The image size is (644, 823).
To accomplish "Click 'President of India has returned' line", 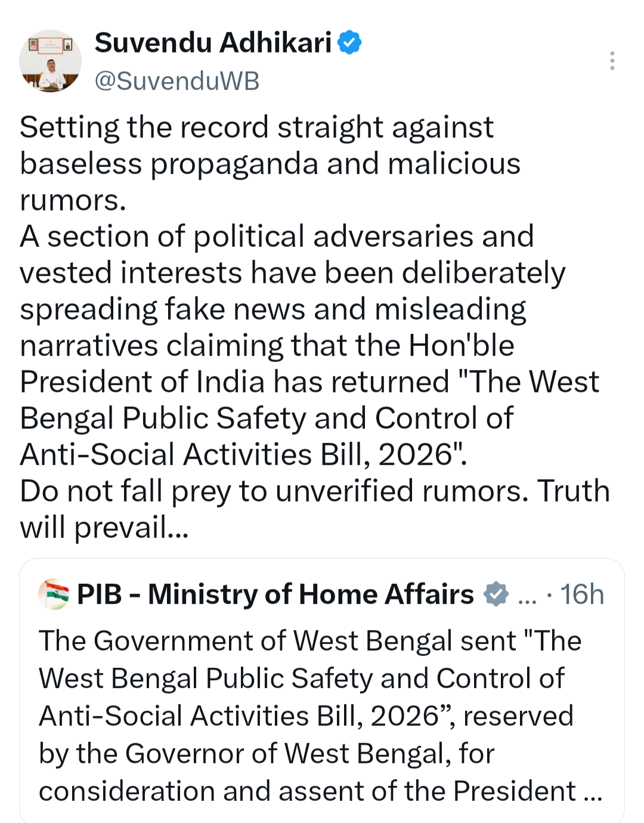I will 234,382.
